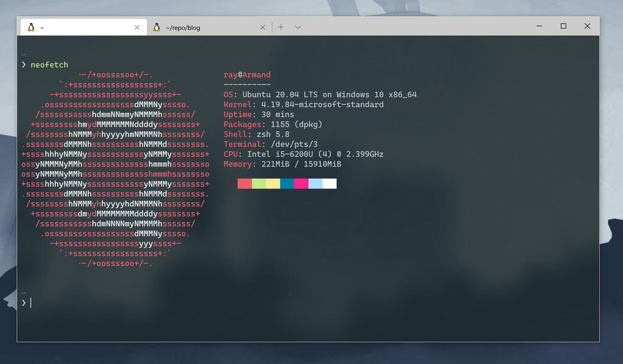
Task: Click the magenta pink color block
Action: 301,184
